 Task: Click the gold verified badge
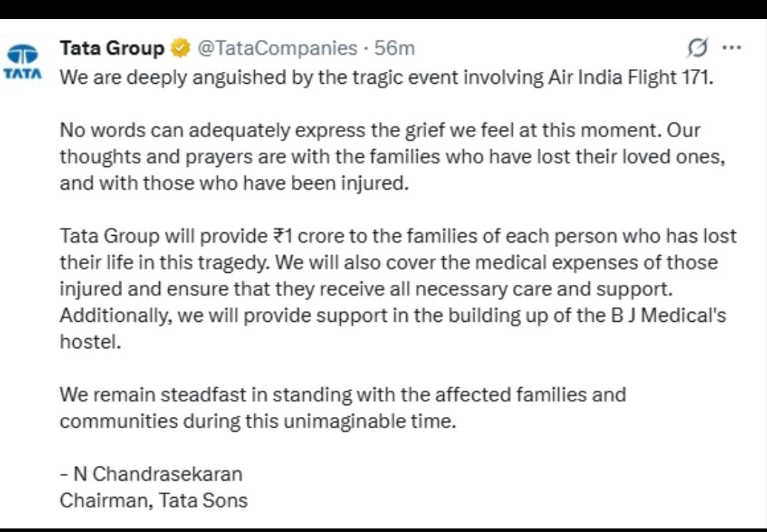tap(180, 48)
